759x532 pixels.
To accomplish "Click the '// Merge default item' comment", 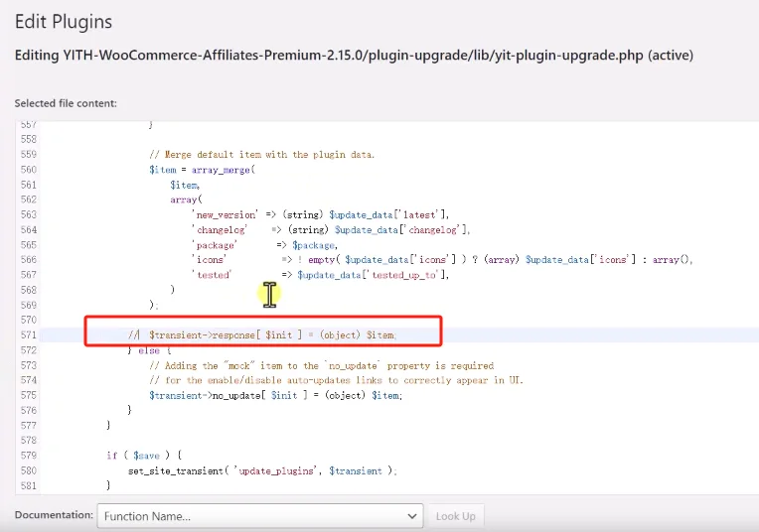I will pyautogui.click(x=262, y=155).
